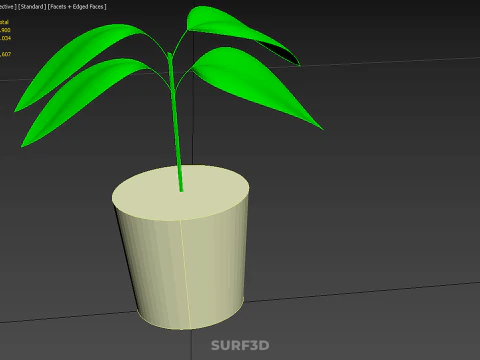Open the [Standard] viewport label menu
The image size is (480, 360).
coord(32,7)
